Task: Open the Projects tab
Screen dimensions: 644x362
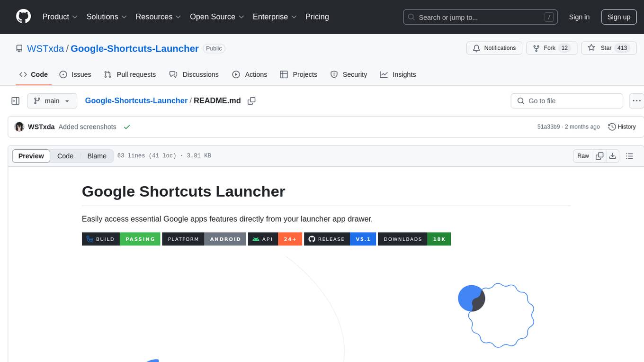Action: (298, 74)
